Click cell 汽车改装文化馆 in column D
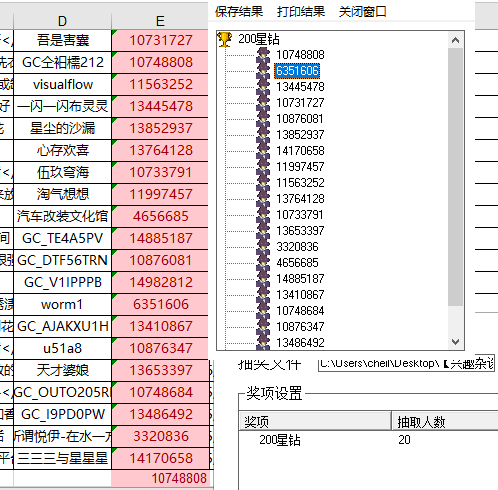Image resolution: width=498 pixels, height=490 pixels. 62,216
